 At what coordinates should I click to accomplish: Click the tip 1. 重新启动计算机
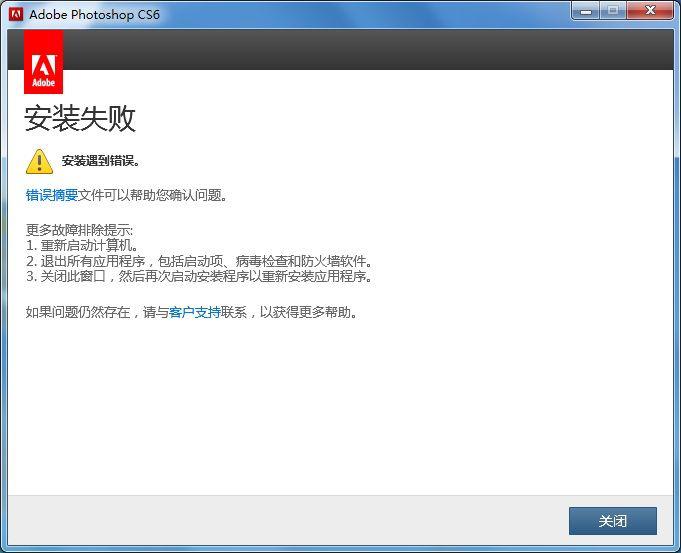point(82,245)
